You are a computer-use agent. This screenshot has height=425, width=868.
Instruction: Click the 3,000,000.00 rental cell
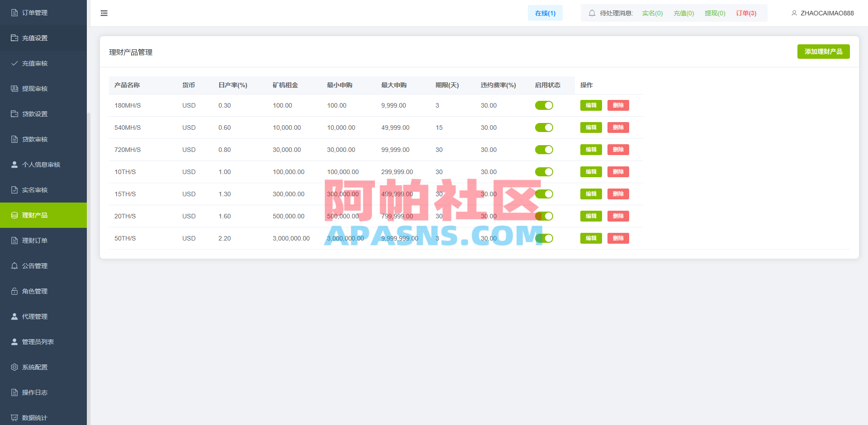291,238
